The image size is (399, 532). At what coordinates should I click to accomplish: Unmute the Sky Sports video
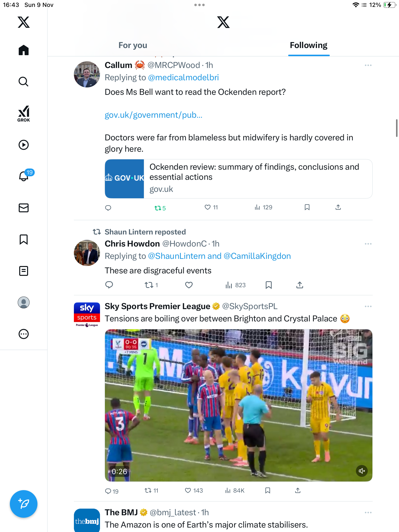362,471
